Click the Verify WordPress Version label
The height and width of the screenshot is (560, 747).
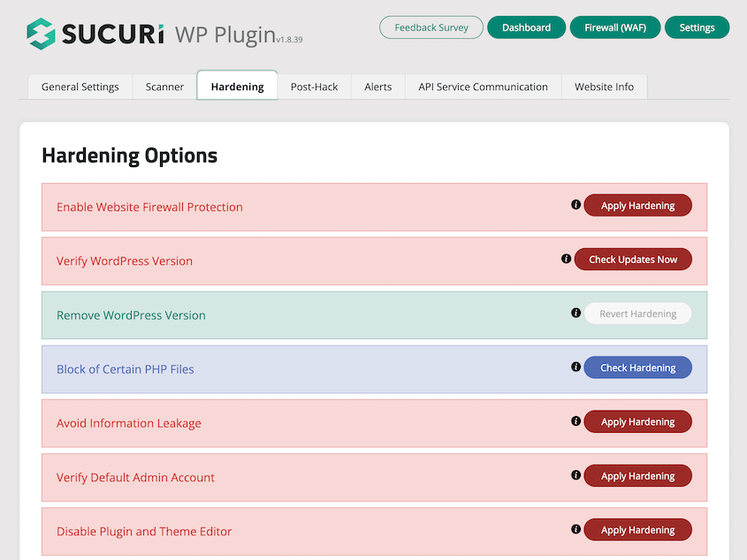pyautogui.click(x=125, y=261)
